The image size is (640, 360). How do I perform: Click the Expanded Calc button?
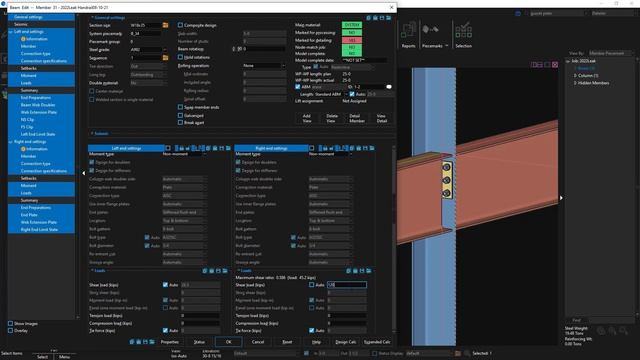pyautogui.click(x=377, y=342)
